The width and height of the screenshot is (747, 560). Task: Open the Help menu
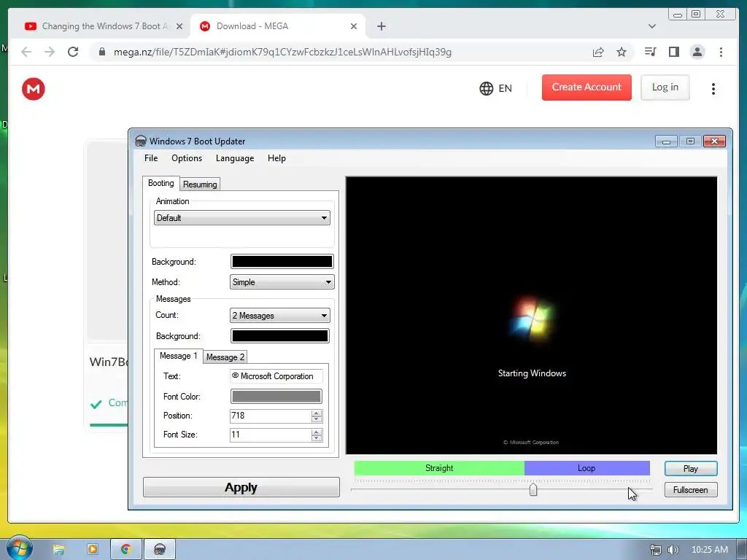276,158
